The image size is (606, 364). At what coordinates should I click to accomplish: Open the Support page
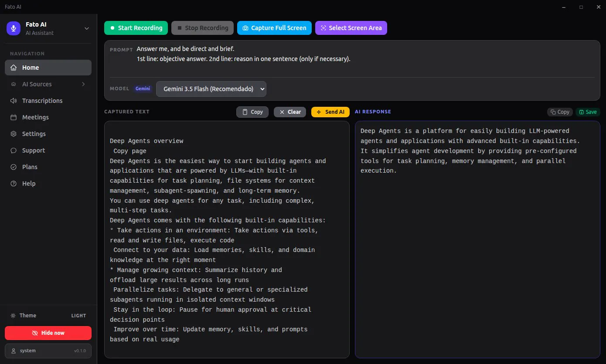48,150
